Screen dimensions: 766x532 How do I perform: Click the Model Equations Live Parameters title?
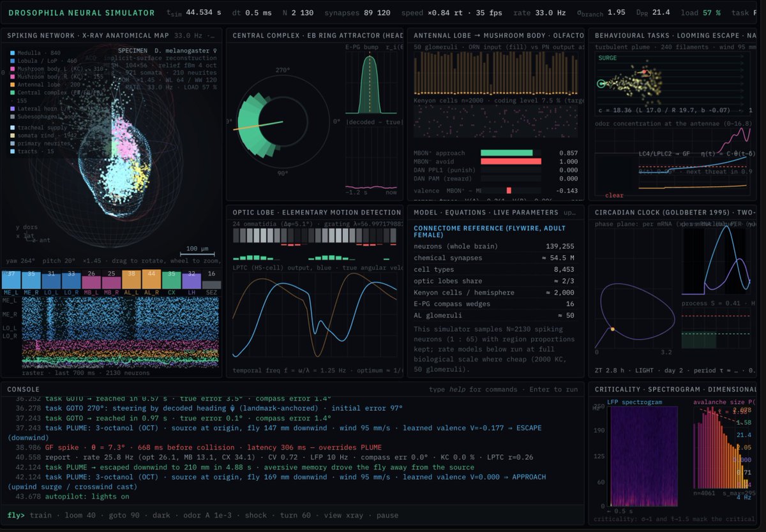point(486,212)
